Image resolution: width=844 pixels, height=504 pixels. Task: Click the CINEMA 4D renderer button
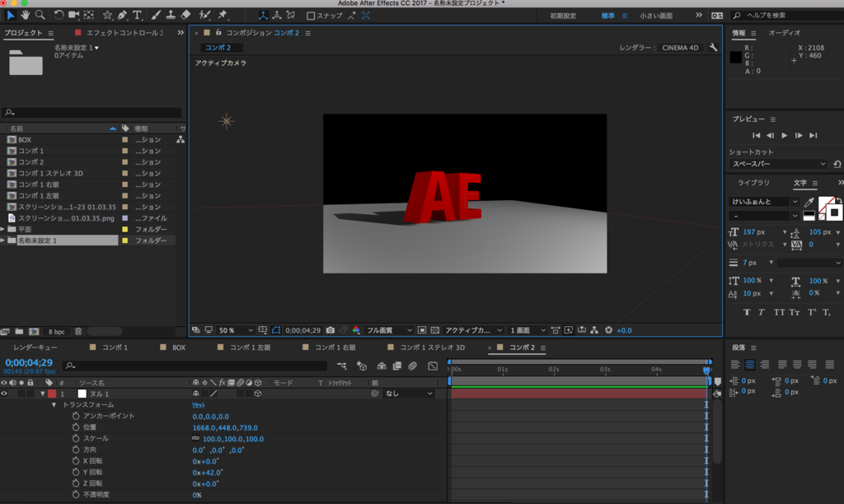tap(680, 47)
